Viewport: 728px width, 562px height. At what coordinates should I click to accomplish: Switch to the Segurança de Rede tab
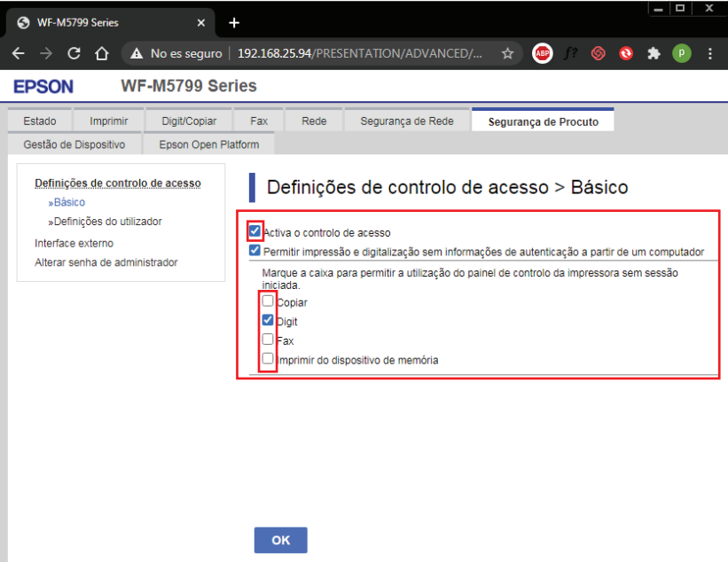point(406,121)
